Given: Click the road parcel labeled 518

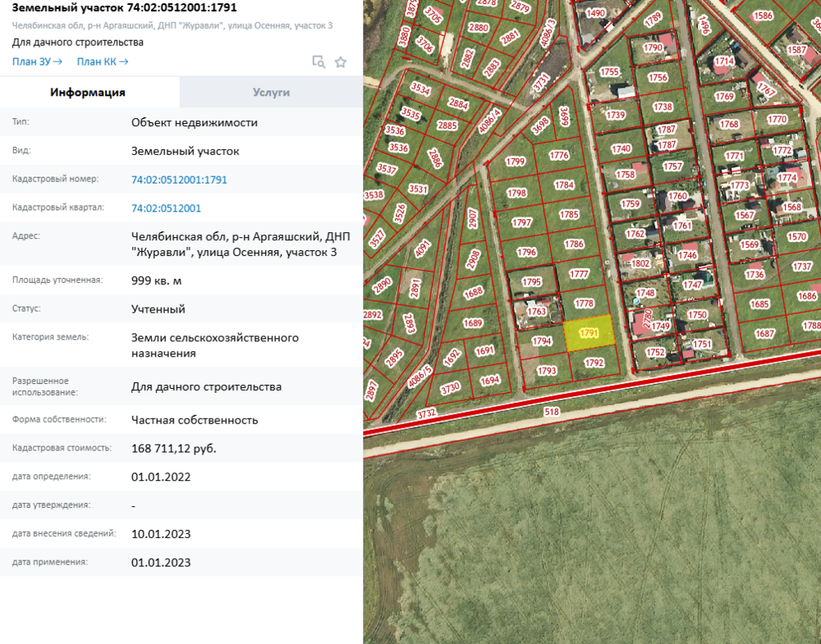Looking at the screenshot, I should (551, 412).
